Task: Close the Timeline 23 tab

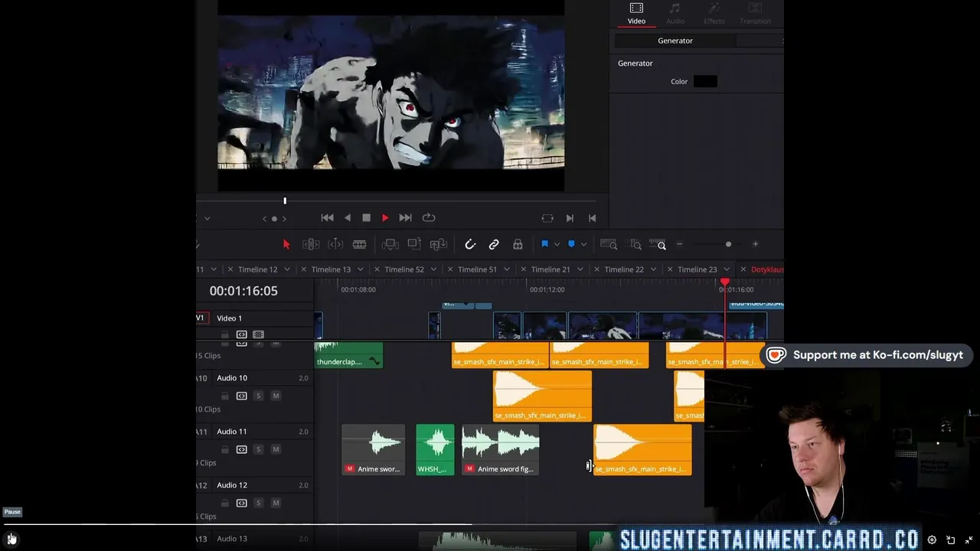Action: 670,269
